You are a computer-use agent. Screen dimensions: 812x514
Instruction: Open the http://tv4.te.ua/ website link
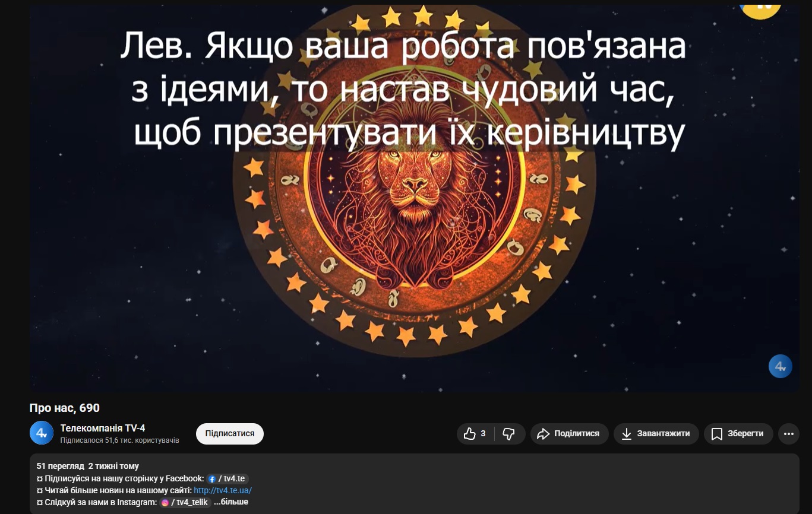tap(223, 490)
